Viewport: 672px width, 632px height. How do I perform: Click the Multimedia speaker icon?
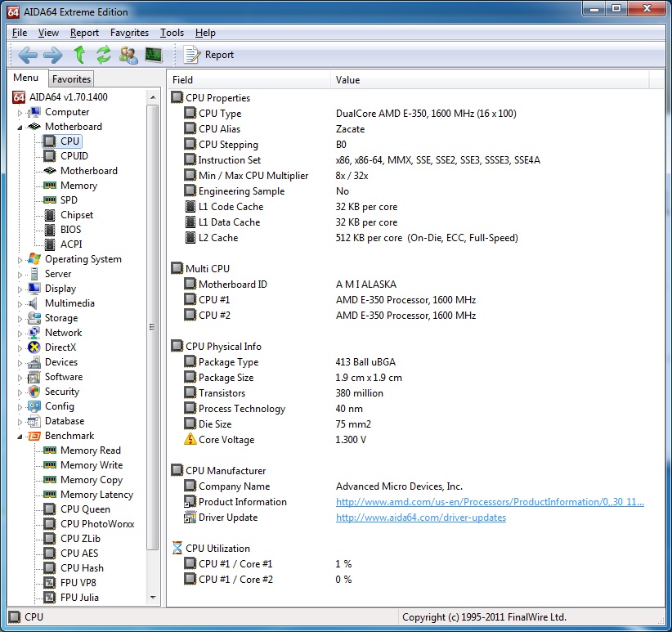click(x=34, y=303)
